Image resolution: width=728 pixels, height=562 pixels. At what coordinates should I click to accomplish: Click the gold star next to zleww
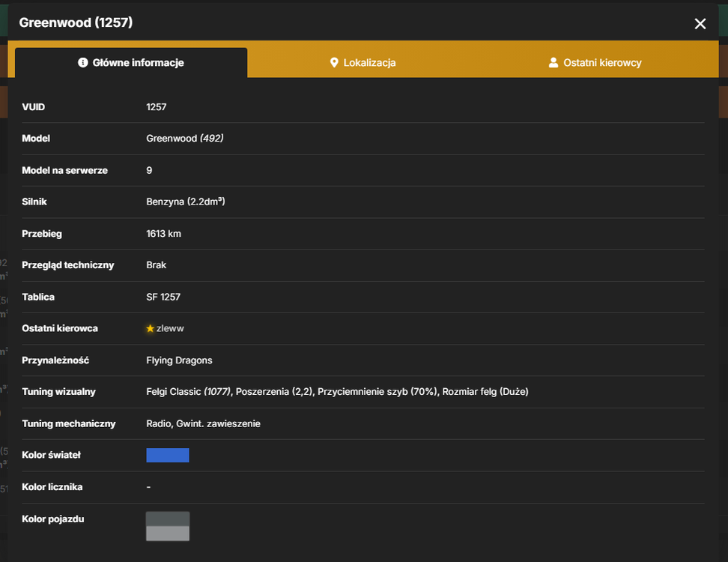150,328
